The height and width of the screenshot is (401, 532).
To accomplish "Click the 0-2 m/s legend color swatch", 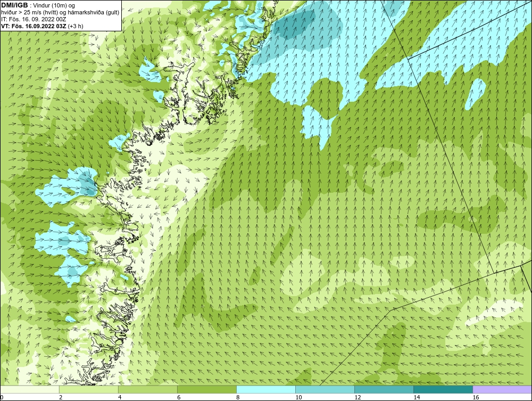I will [x=29, y=389].
